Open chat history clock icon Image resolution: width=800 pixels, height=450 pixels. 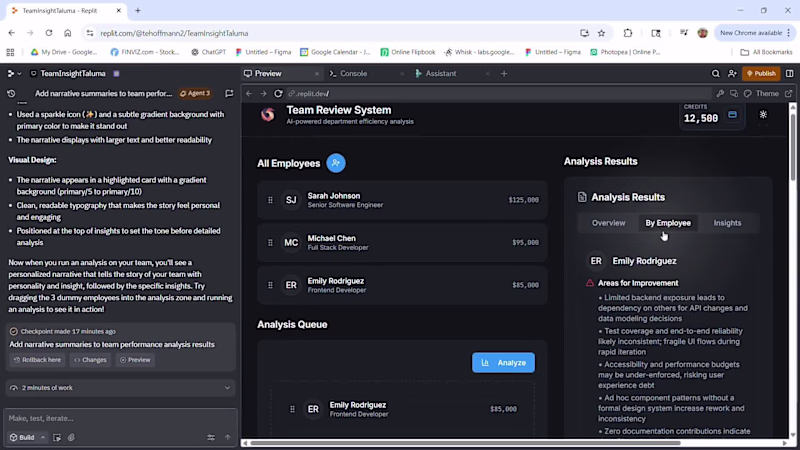pos(11,94)
